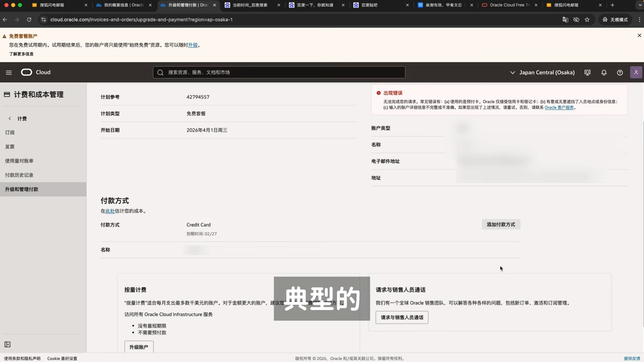Click the 请求与销售人员通话 button
Screen dimensions: 644x362
coord(402,317)
